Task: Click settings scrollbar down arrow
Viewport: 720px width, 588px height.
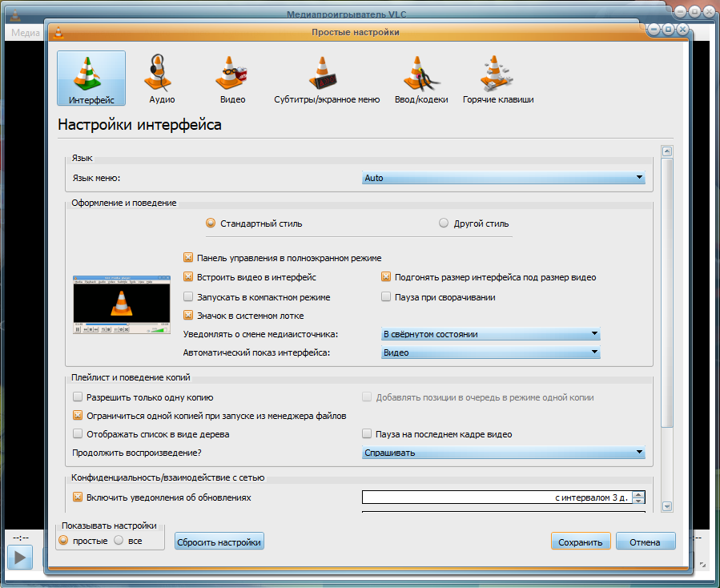Action: pyautogui.click(x=667, y=506)
